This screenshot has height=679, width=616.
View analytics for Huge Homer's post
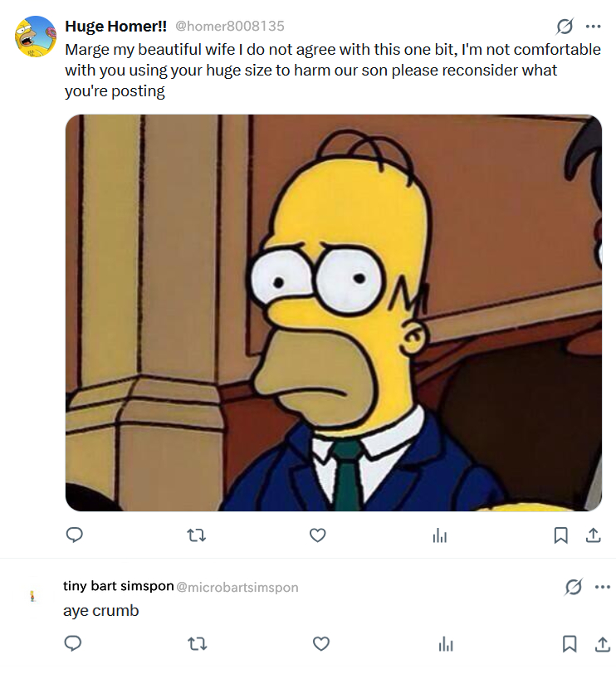pos(440,536)
